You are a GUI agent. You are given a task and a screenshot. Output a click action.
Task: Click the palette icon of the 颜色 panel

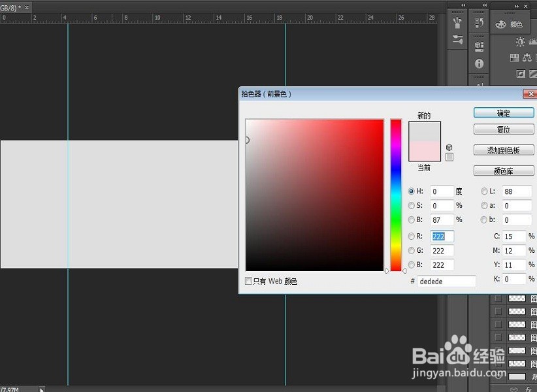pyautogui.click(x=500, y=24)
